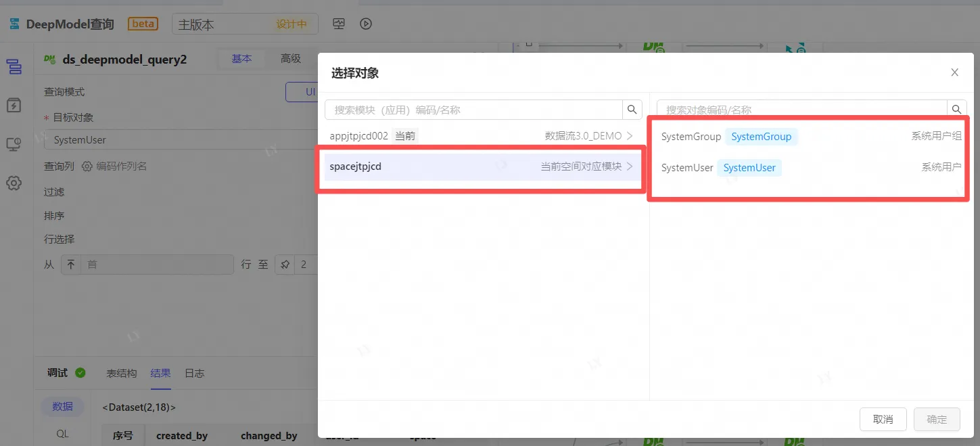Click the monitor chart icon in top bar
980x446 pixels.
coord(340,24)
